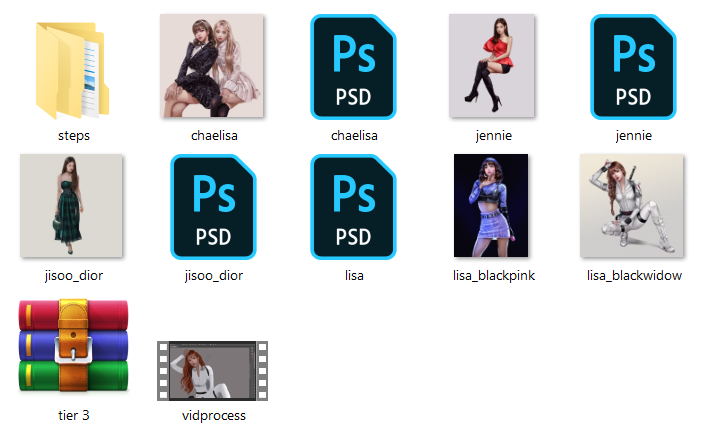Click the 'chaelisa' label under the PSD icon

[x=354, y=136]
